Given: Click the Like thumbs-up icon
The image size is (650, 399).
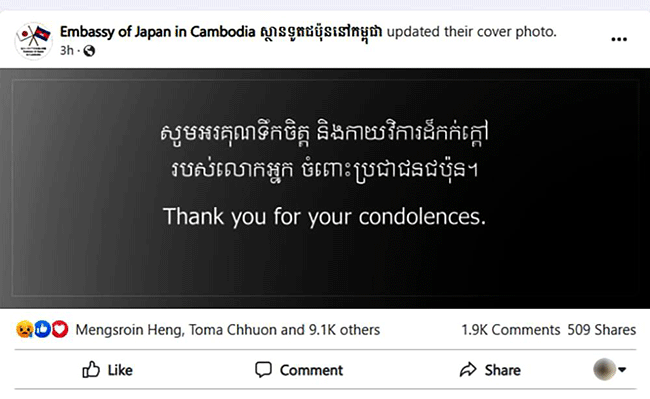Looking at the screenshot, I should pos(91,370).
